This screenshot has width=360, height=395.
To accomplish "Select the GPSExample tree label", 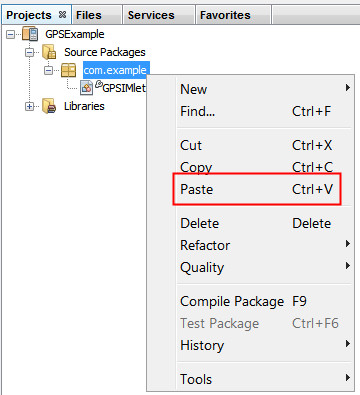I will (x=75, y=34).
